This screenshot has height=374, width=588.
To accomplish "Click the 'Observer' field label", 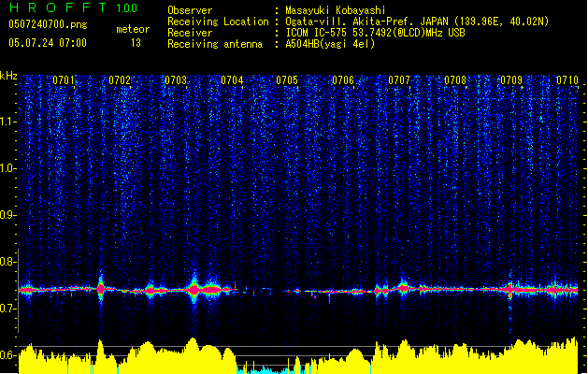I will click(x=190, y=10).
